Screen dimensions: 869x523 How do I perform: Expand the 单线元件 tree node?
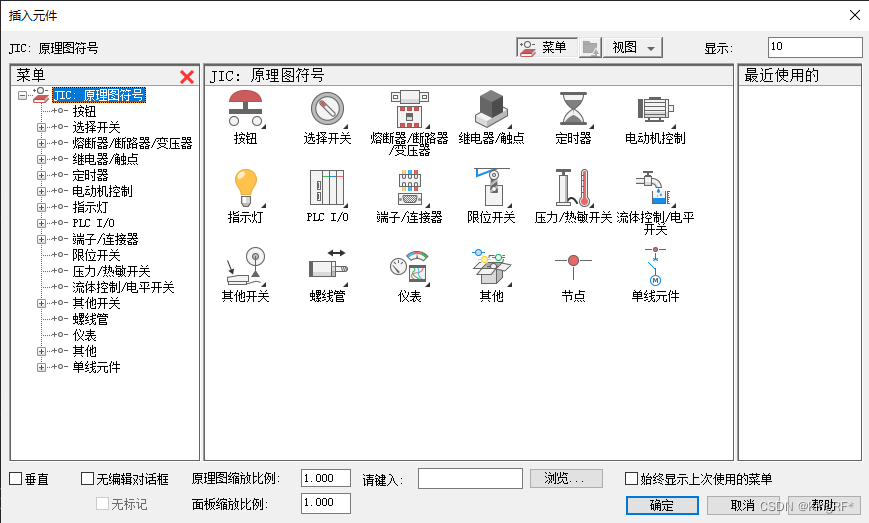coord(41,367)
